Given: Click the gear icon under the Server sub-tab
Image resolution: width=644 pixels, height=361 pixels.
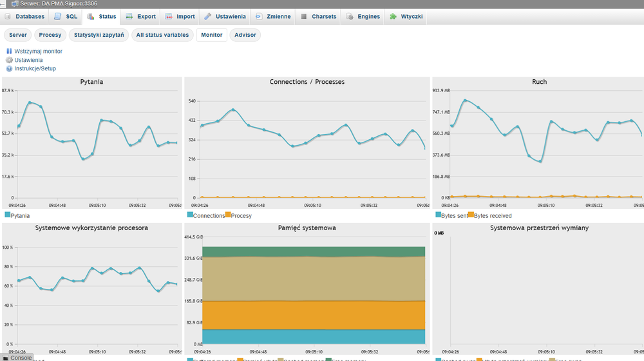Looking at the screenshot, I should (x=9, y=60).
